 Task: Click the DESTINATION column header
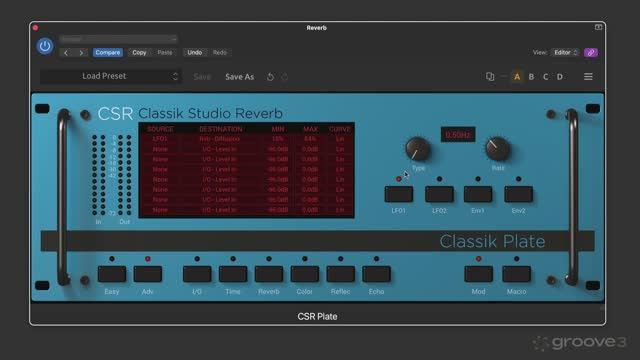click(x=220, y=129)
